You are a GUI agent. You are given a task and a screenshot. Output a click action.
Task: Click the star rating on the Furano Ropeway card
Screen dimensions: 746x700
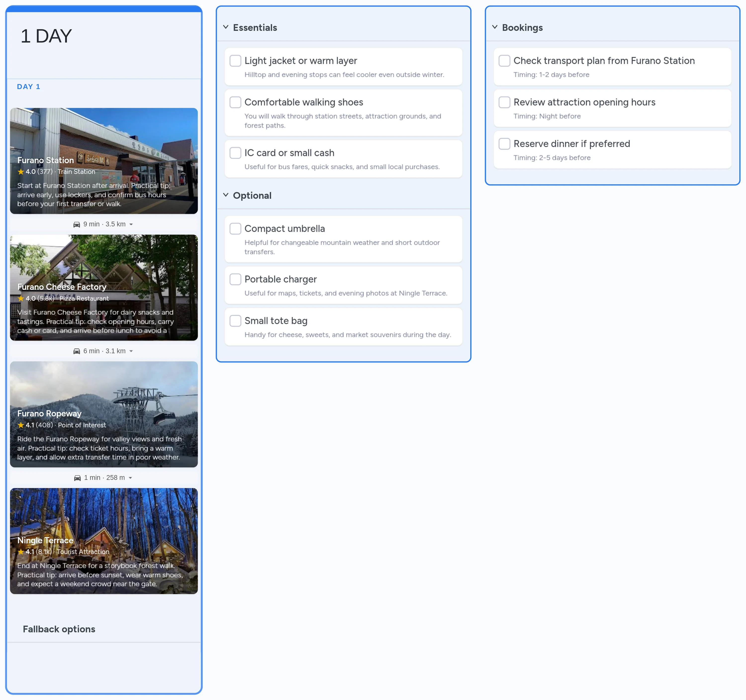[x=21, y=425]
